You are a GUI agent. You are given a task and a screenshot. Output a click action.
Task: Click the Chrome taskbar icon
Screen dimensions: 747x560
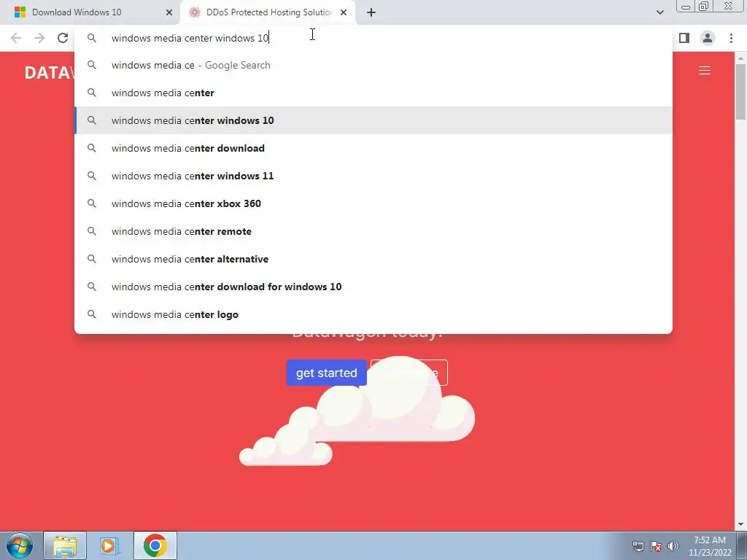click(155, 545)
